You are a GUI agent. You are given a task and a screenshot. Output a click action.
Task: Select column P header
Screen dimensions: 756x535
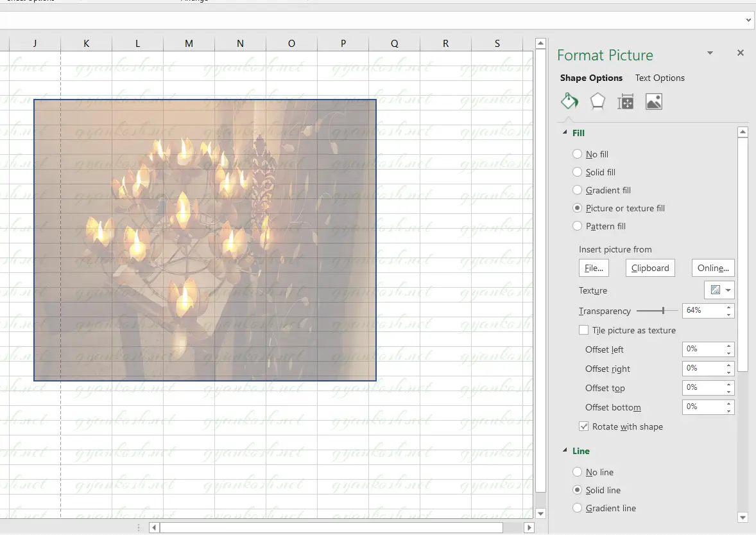[x=343, y=44]
